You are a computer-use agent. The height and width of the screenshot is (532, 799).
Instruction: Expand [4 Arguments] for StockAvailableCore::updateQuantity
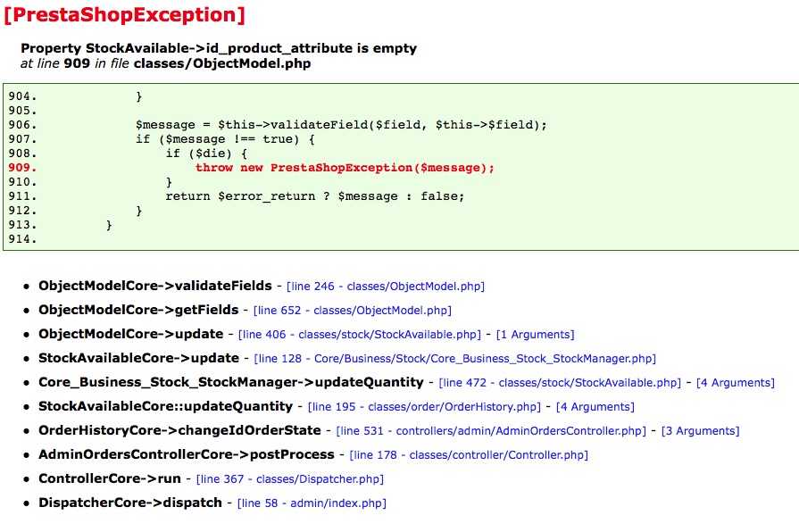pos(595,407)
